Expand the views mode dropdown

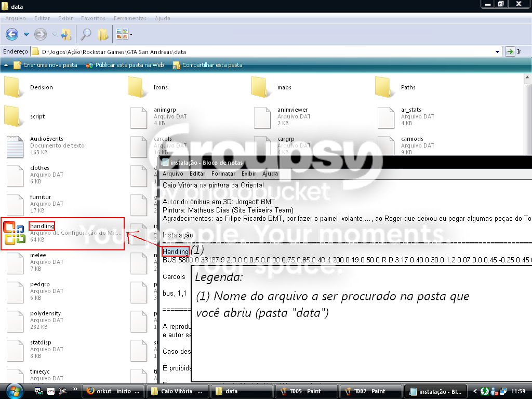(x=131, y=34)
